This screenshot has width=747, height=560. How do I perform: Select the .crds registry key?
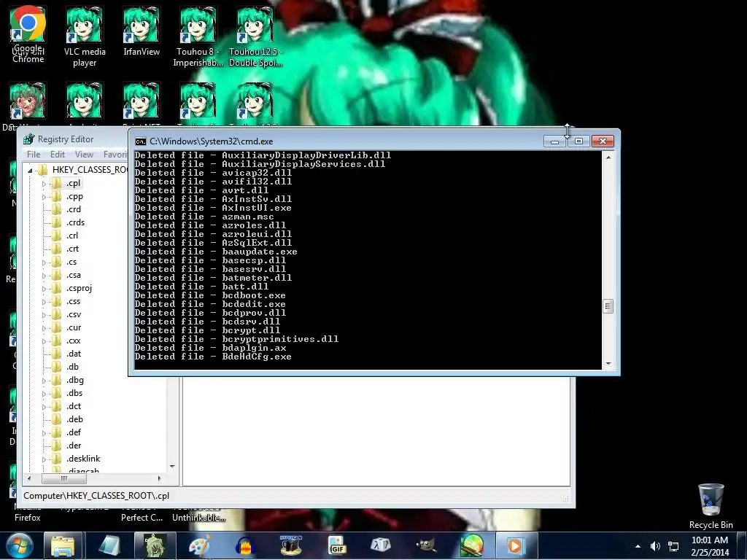(75, 222)
